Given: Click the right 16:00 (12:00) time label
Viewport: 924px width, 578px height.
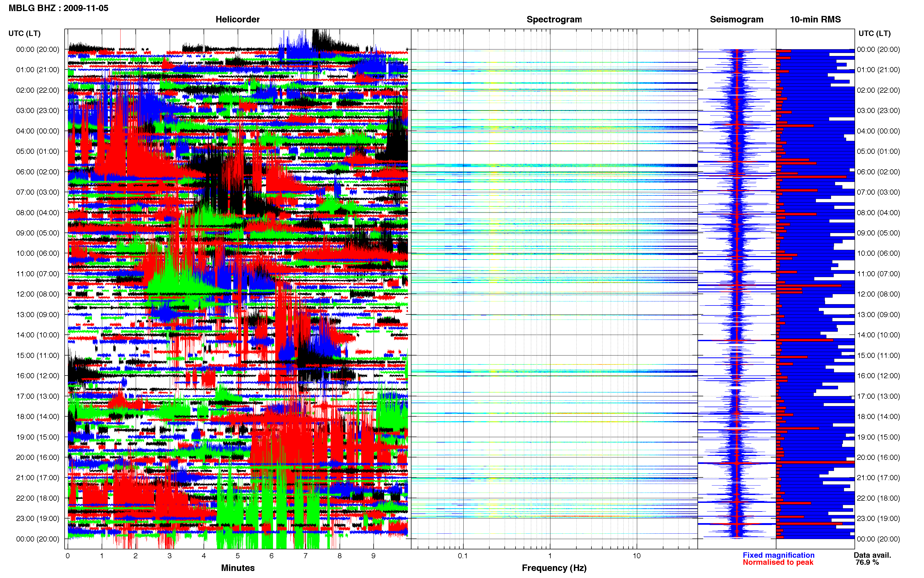Looking at the screenshot, I should click(x=878, y=376).
